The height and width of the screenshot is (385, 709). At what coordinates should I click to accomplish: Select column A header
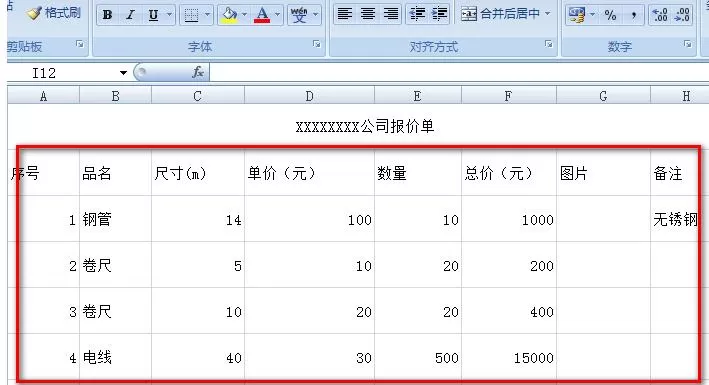[43, 96]
